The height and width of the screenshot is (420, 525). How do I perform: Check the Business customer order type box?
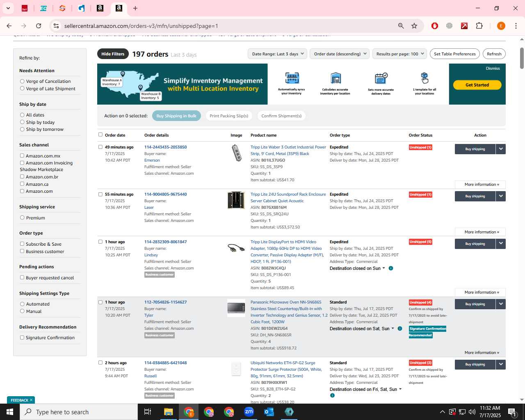tap(22, 251)
